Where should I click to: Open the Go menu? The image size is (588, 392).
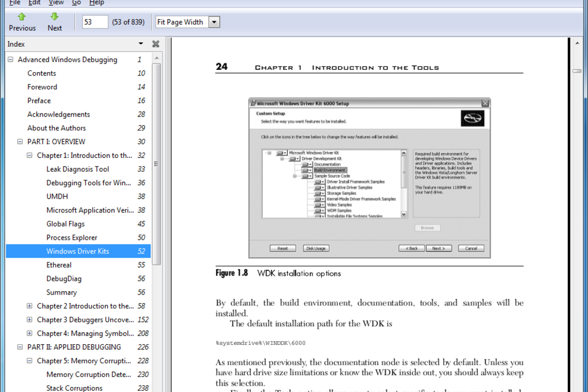[x=77, y=3]
